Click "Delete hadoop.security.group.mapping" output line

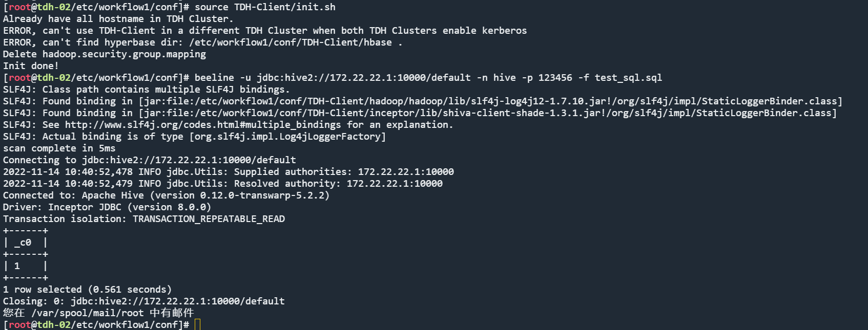coord(105,54)
